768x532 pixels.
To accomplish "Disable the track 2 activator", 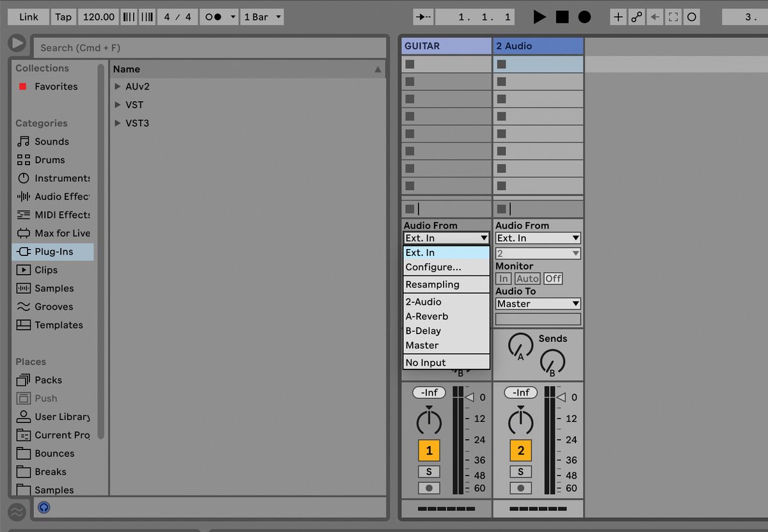I will [521, 450].
